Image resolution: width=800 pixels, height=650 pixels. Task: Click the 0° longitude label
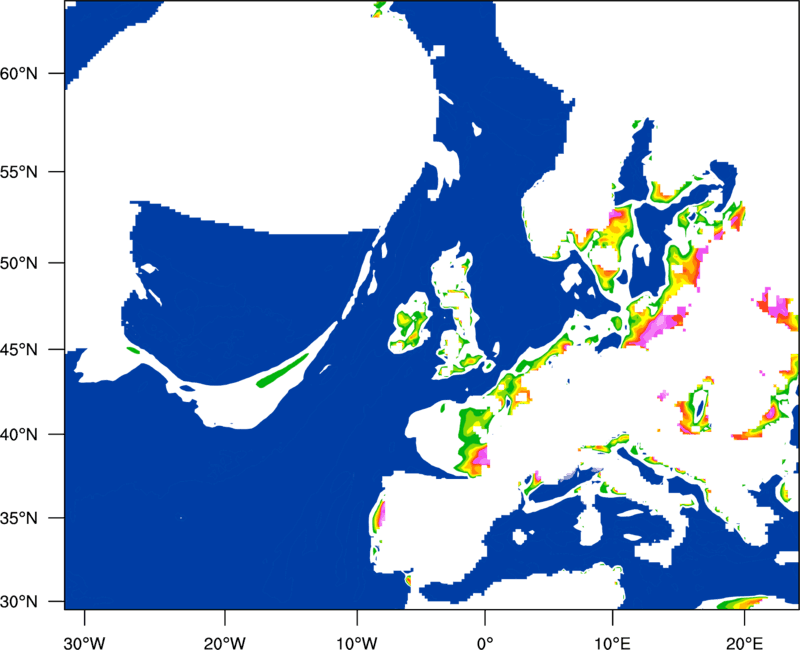tap(485, 643)
